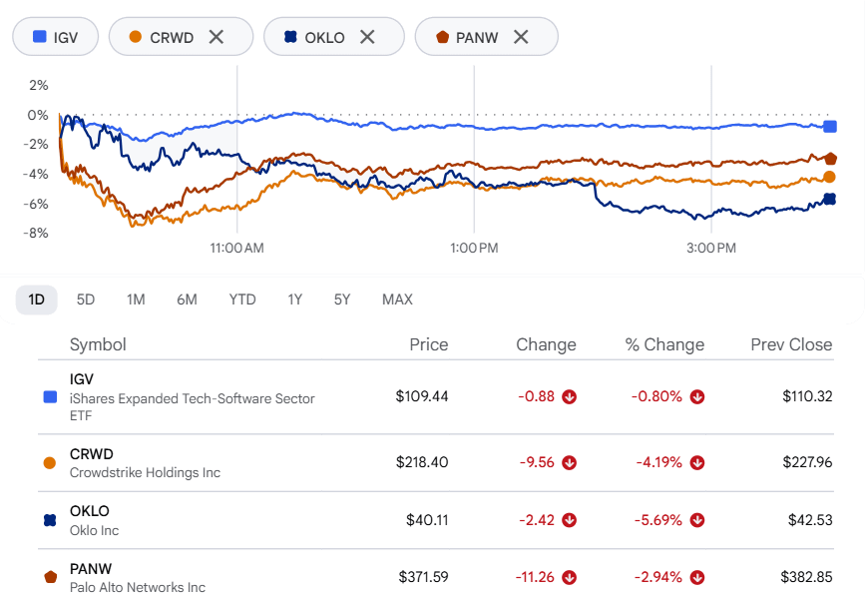868x599 pixels.
Task: Click the down arrow beside OKLO -5.69%
Action: point(697,520)
